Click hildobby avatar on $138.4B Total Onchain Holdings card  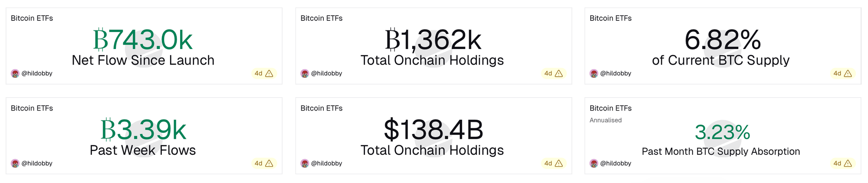pos(305,163)
